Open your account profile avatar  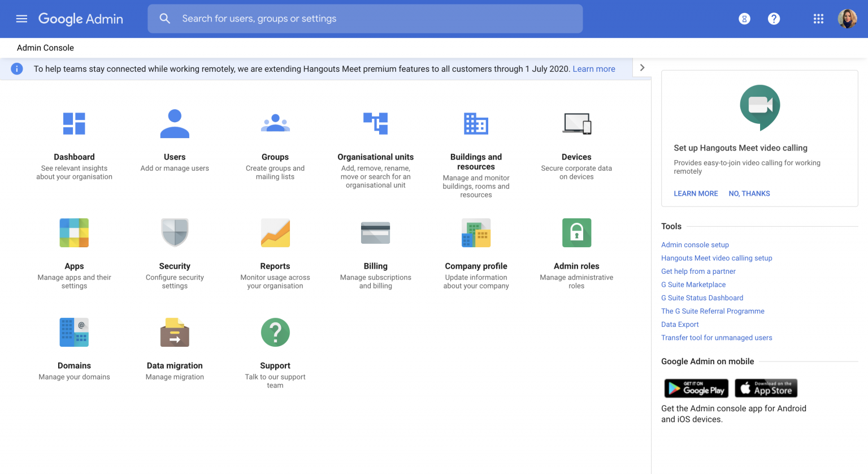point(848,19)
